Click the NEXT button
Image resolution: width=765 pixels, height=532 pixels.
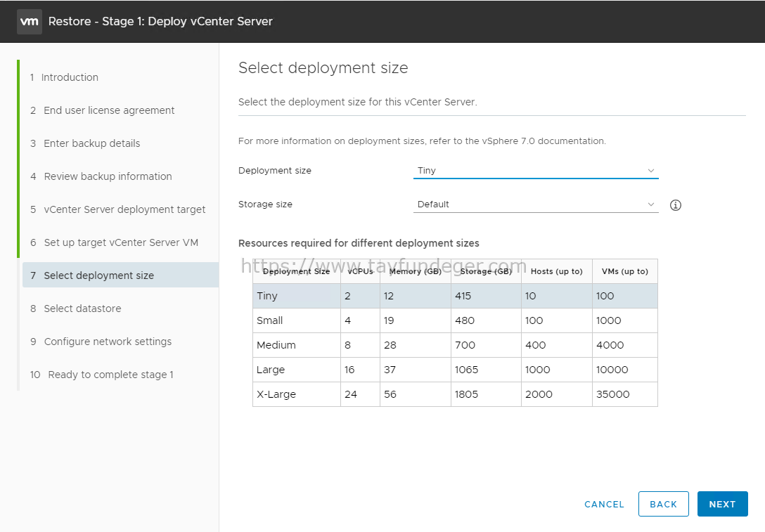pos(722,504)
